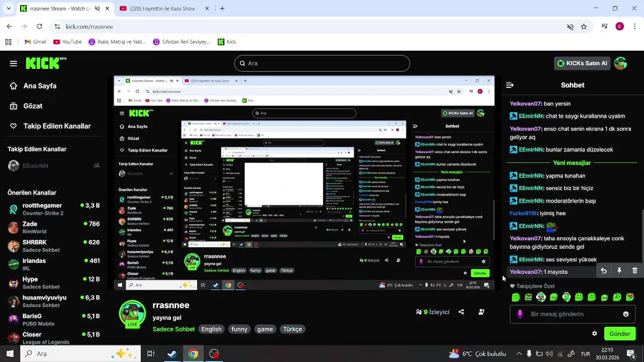Open EEmirNN followed channel
The height and width of the screenshot is (362, 644).
click(54, 165)
